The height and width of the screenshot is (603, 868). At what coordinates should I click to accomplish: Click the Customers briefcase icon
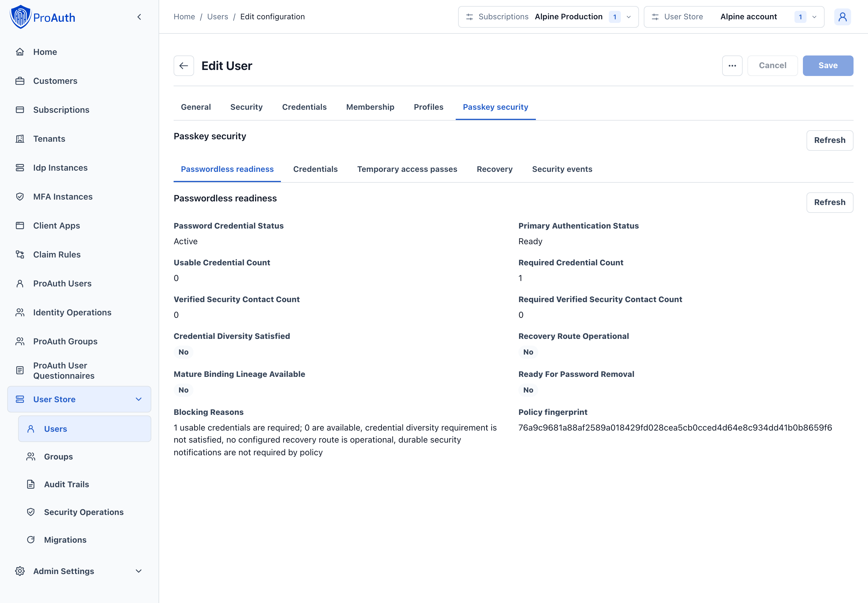click(x=20, y=81)
